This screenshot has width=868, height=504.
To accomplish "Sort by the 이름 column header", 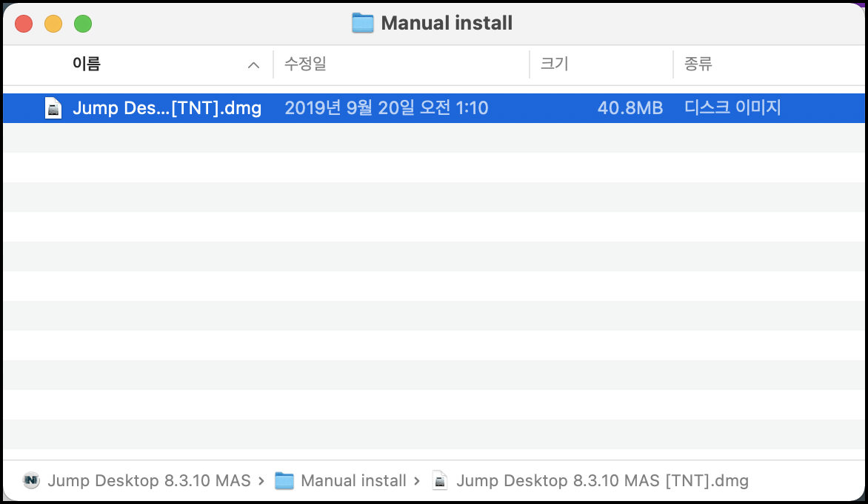I will [x=87, y=64].
